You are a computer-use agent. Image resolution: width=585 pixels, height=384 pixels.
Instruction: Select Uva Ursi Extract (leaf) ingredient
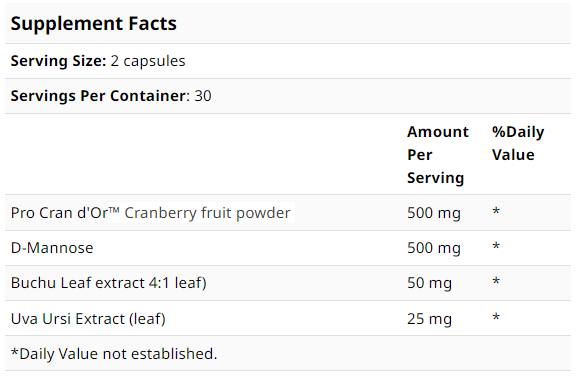click(88, 319)
